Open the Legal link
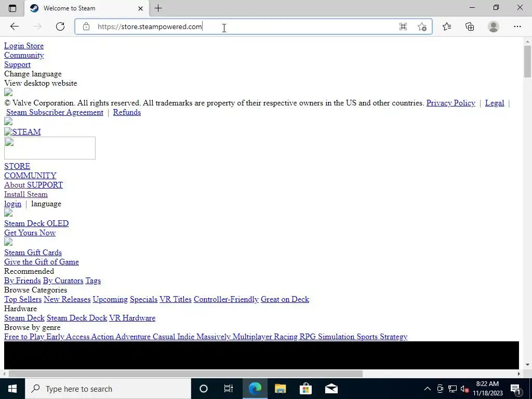532x399 pixels. click(495, 103)
